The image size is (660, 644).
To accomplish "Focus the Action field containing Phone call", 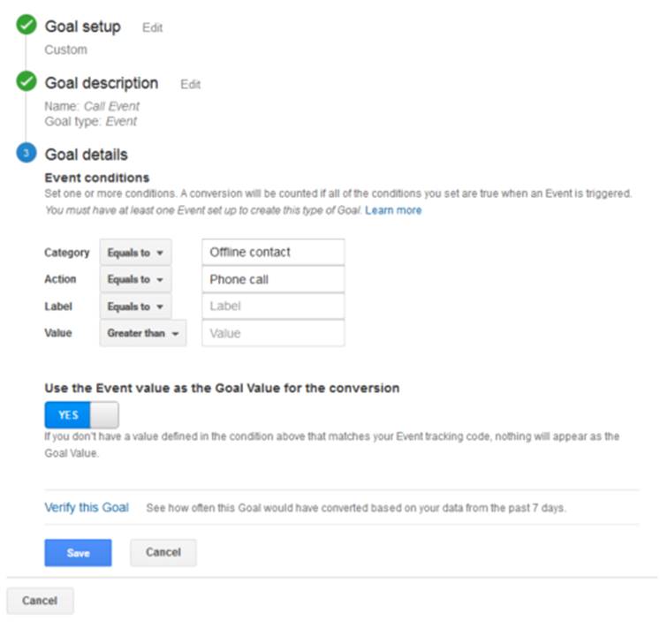I will pos(273,279).
